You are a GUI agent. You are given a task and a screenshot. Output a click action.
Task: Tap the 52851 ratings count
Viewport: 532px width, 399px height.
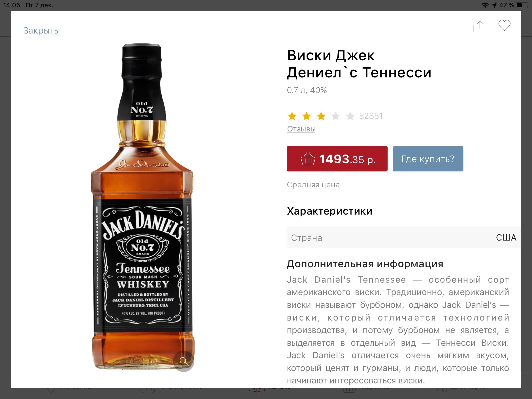(x=371, y=116)
